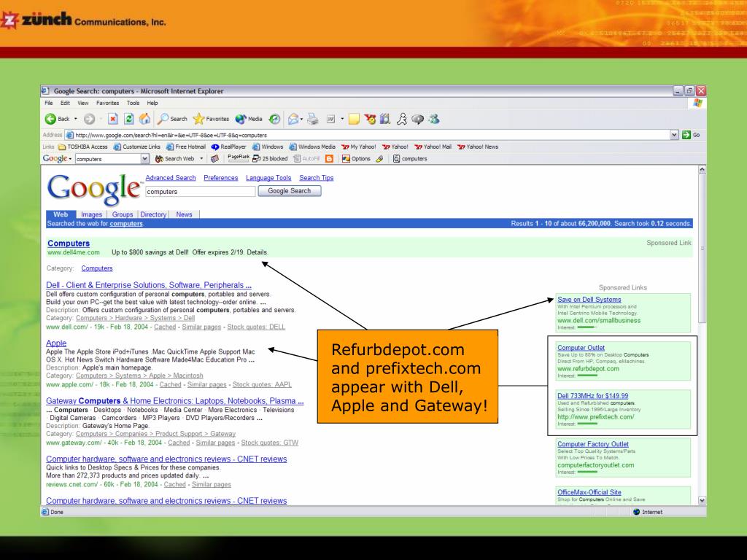Open the Free Hotmail link in Links bar

coord(186,147)
